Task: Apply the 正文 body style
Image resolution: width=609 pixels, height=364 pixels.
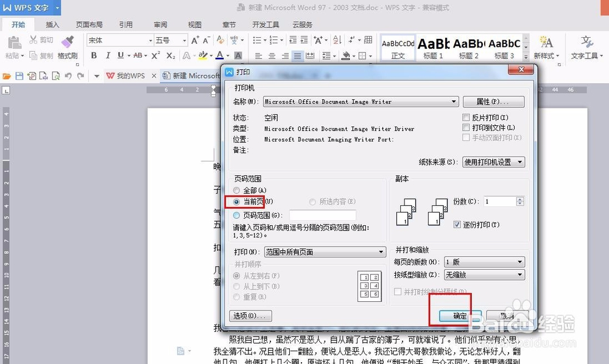Action: click(x=398, y=47)
